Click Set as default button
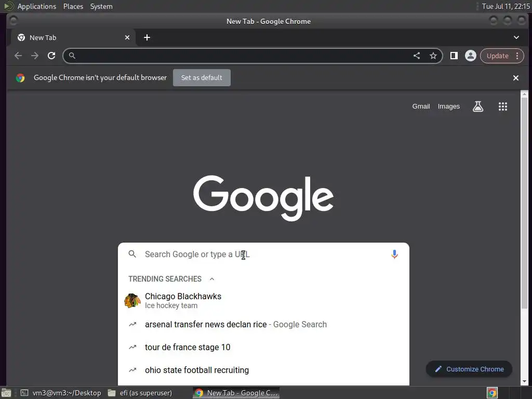This screenshot has height=399, width=532. click(202, 78)
